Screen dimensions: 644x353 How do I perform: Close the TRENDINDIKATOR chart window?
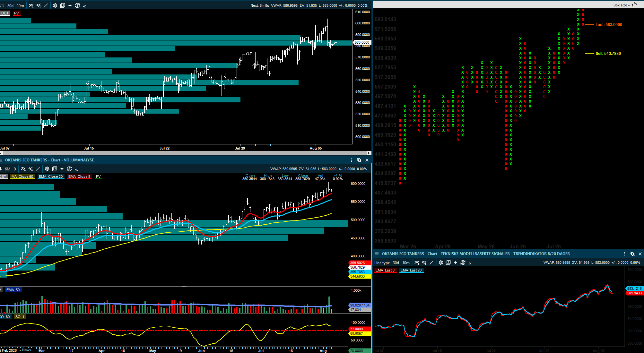[640, 254]
